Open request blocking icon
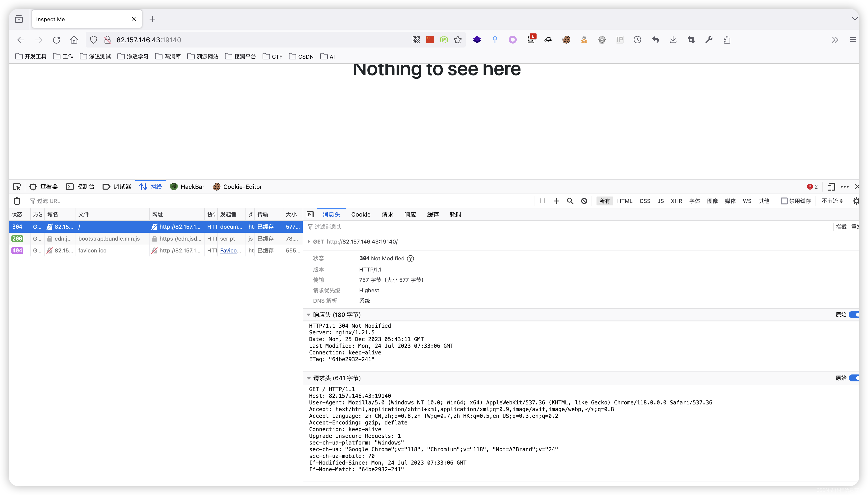 [x=584, y=201]
